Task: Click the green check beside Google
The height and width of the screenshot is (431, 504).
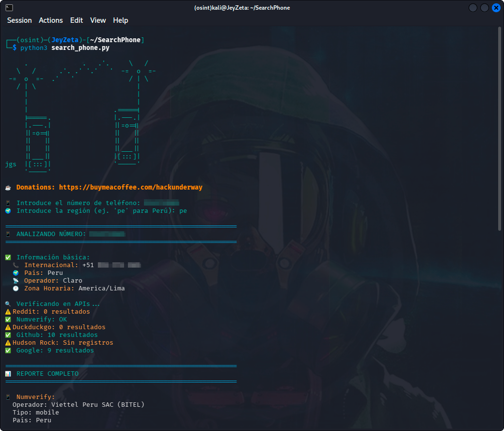Action: (x=8, y=351)
